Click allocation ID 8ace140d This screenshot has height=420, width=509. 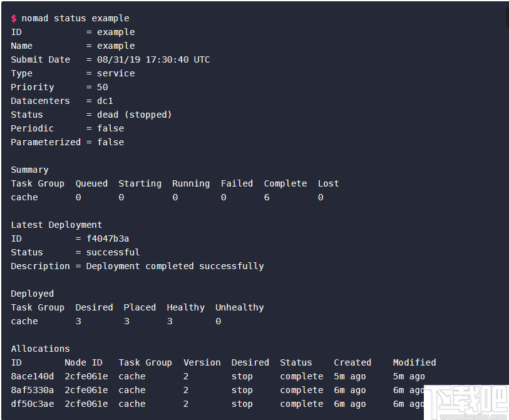pos(32,377)
